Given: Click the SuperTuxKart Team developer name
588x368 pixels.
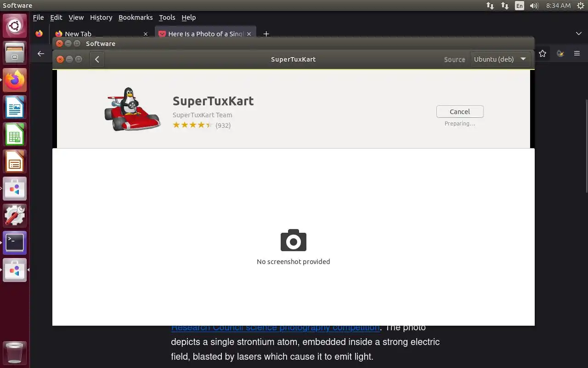Looking at the screenshot, I should click(202, 115).
